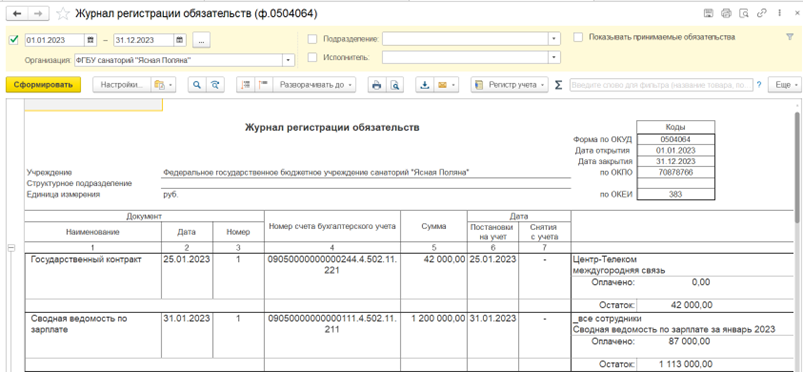Select the sum cell 42 000,00 in column 5
803x372 pixels.
pyautogui.click(x=434, y=276)
